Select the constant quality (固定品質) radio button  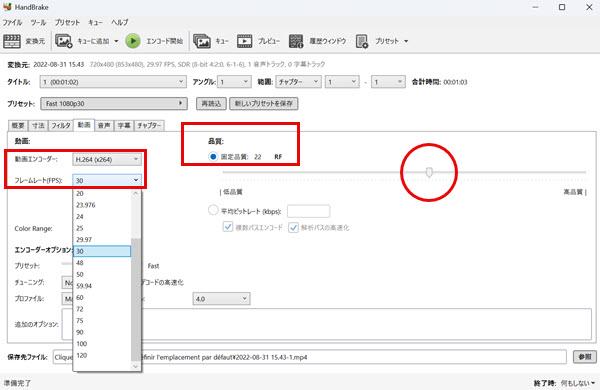213,157
